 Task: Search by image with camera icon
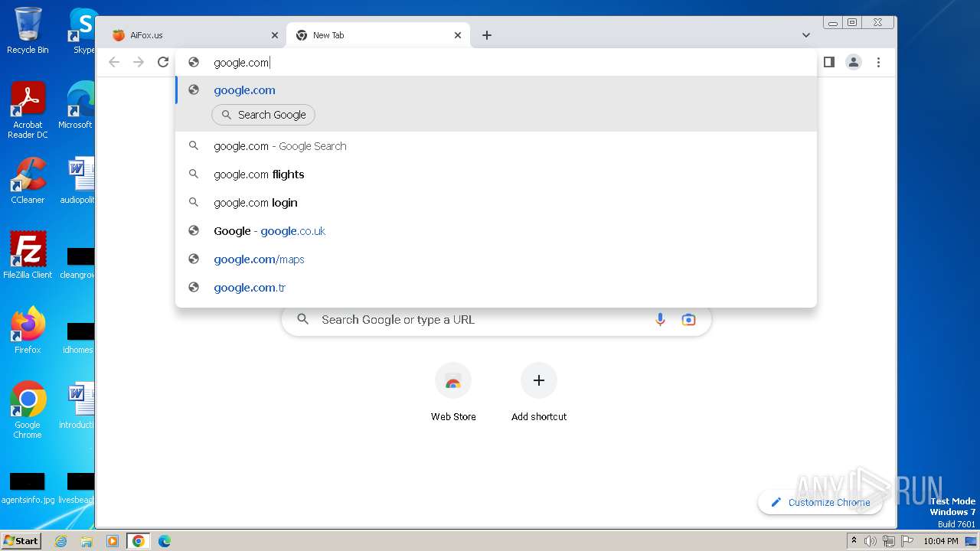coord(688,320)
